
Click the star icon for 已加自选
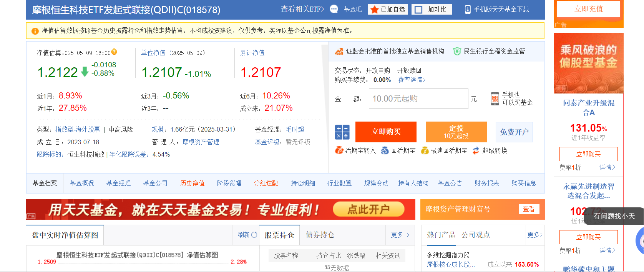pos(375,10)
